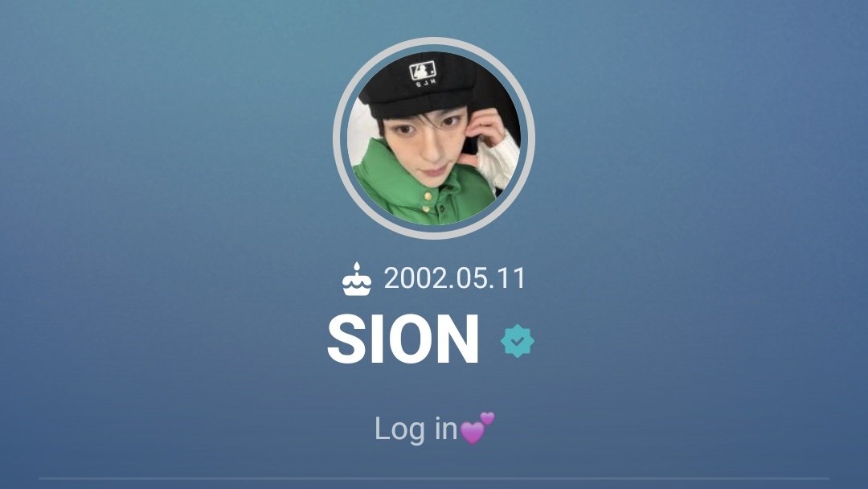Tap the purple double hearts emoji

click(x=477, y=428)
